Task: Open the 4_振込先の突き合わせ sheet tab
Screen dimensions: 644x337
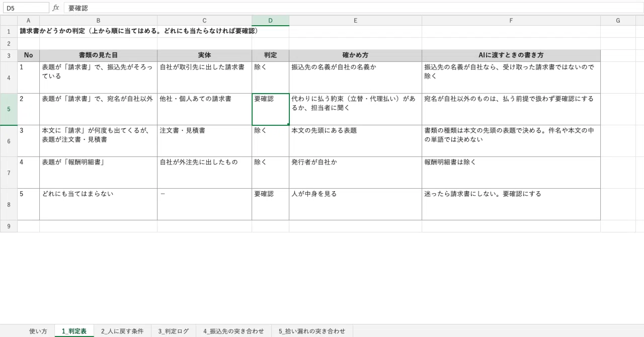Action: pos(233,331)
